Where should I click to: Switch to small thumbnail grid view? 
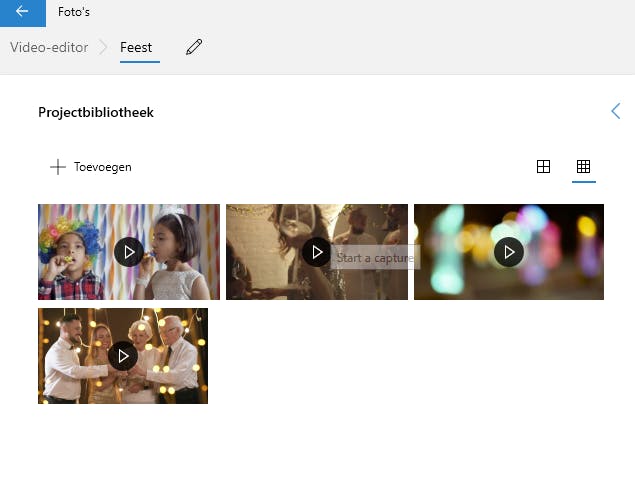pyautogui.click(x=583, y=166)
